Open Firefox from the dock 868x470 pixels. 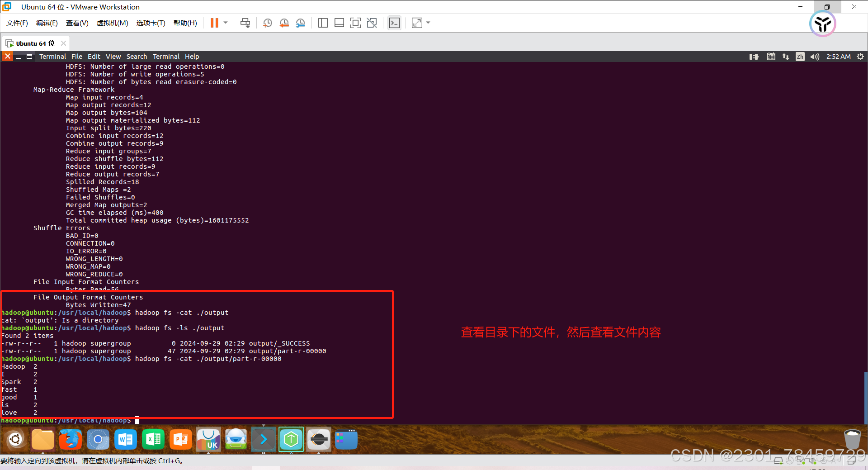click(x=71, y=439)
